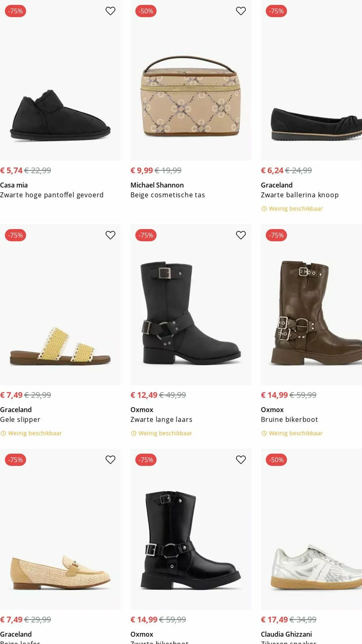
Task: View the brown bikerboot product image
Action: coord(311,313)
